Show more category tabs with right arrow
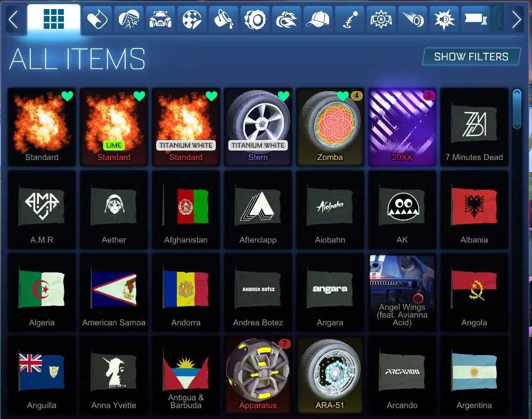532x419 pixels. [517, 19]
